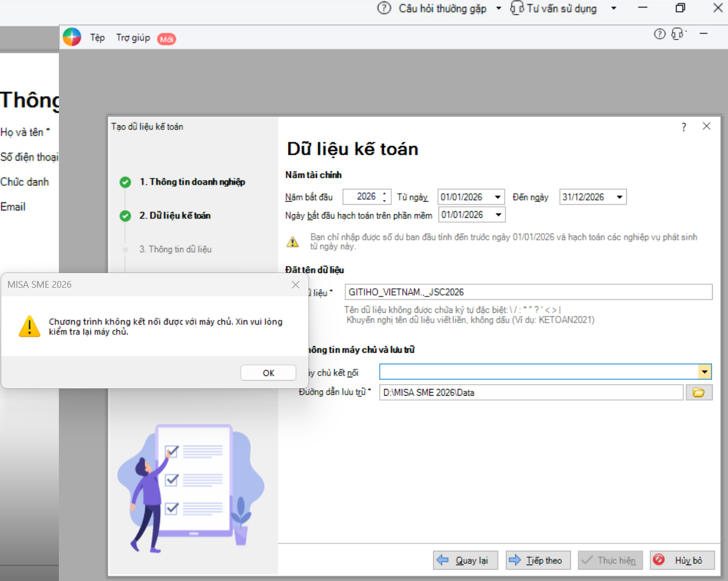Click the headset icon beside Tư vấn sử dụng
Screen dimensions: 728x581
(x=517, y=8)
